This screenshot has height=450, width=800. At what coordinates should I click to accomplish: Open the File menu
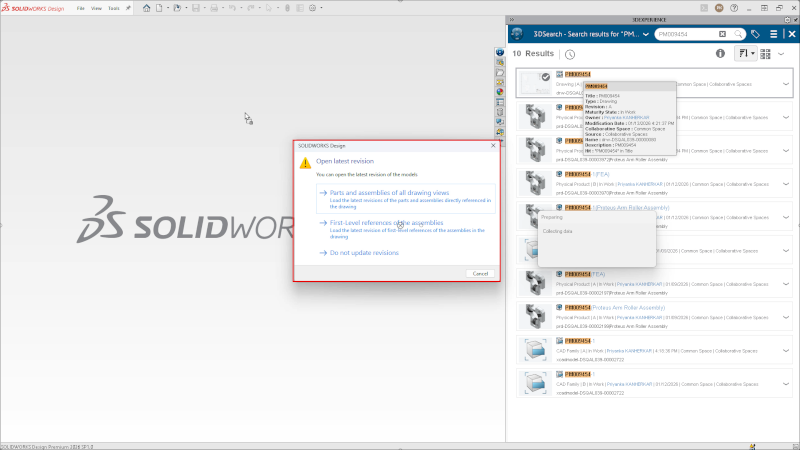coord(81,8)
